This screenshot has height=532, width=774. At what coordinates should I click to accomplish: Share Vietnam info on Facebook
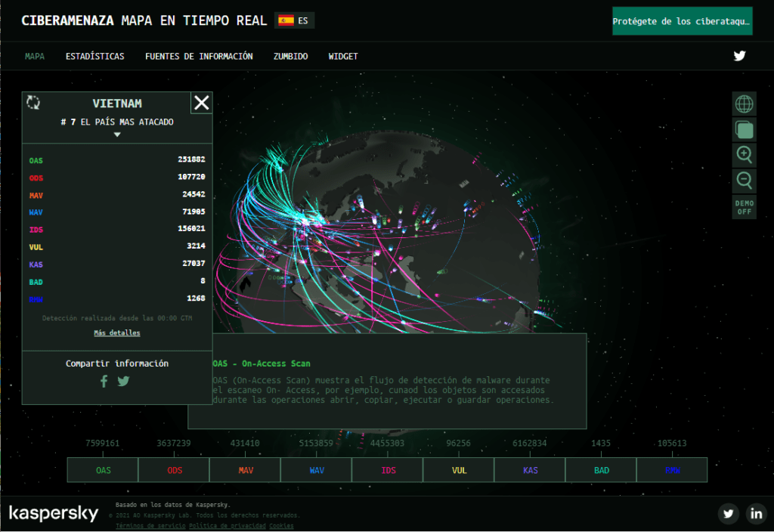104,382
